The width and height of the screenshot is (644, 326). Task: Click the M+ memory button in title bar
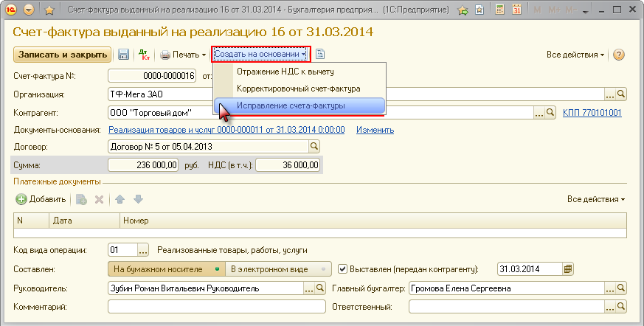554,10
